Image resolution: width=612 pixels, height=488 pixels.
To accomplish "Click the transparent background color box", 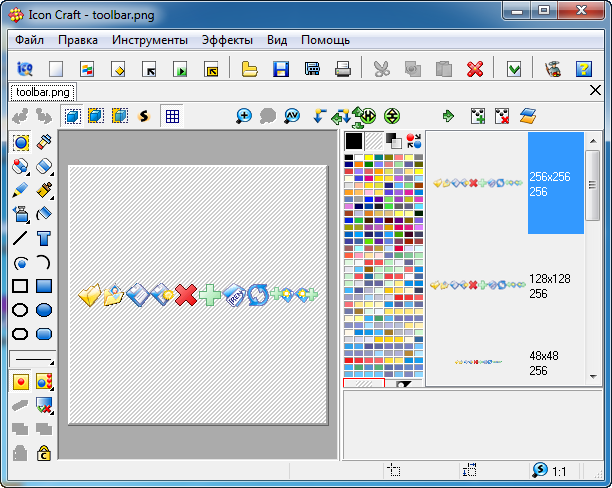I will [374, 141].
